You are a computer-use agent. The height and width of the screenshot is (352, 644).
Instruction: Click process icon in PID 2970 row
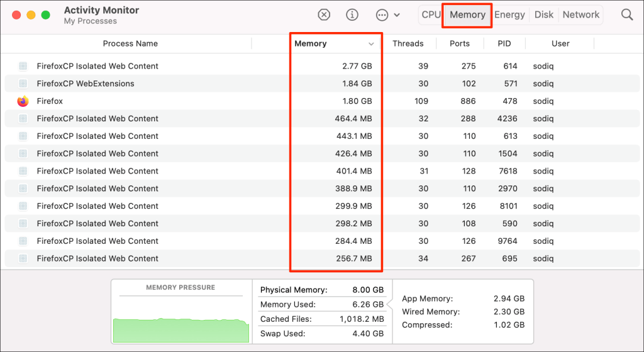coord(23,189)
